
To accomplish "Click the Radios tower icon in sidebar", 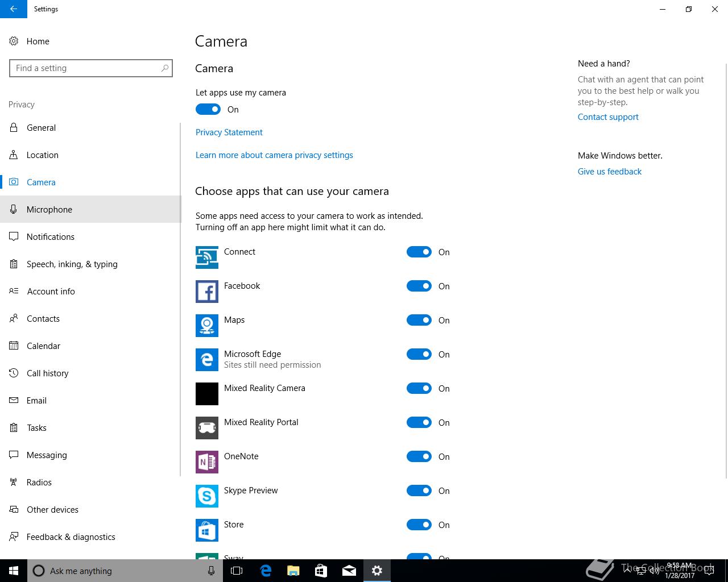I will coord(14,482).
